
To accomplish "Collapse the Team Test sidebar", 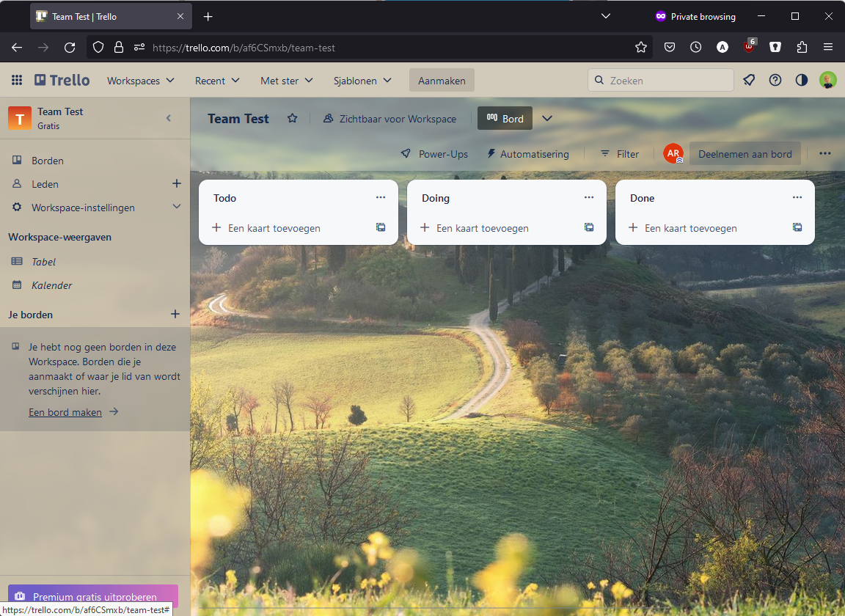I will click(169, 118).
